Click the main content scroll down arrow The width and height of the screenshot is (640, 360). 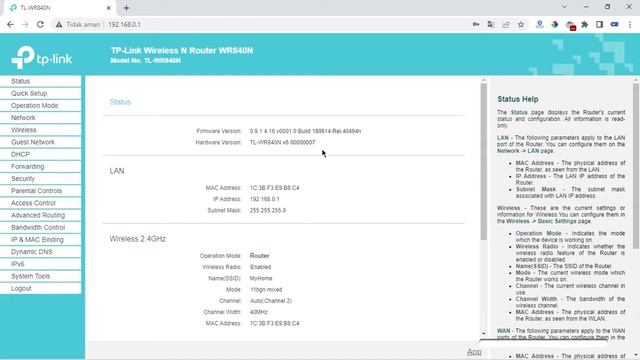[x=484, y=333]
